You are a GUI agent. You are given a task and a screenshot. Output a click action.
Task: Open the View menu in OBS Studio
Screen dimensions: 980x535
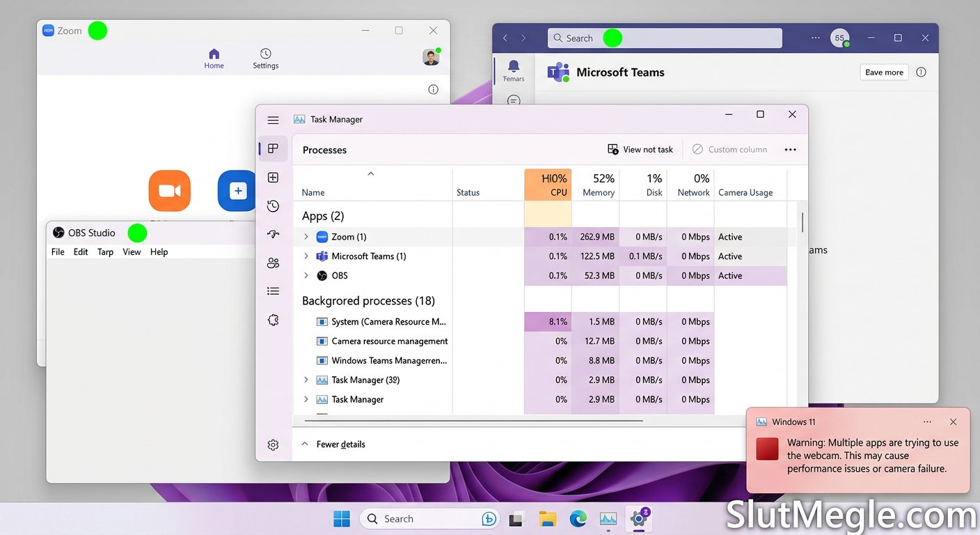pos(132,252)
